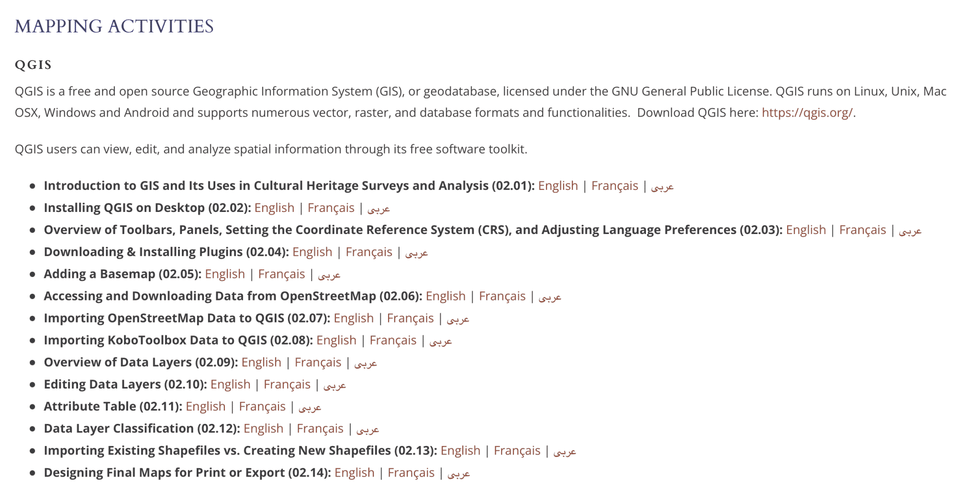Open English link for Importing Existing Shapefiles (02.13)
The height and width of the screenshot is (500, 980).
[x=460, y=450]
